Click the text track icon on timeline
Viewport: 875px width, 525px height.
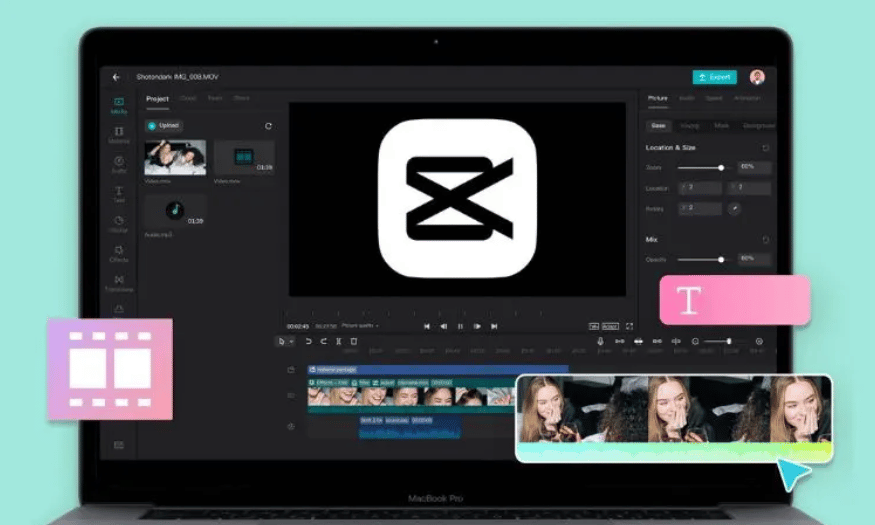(291, 370)
